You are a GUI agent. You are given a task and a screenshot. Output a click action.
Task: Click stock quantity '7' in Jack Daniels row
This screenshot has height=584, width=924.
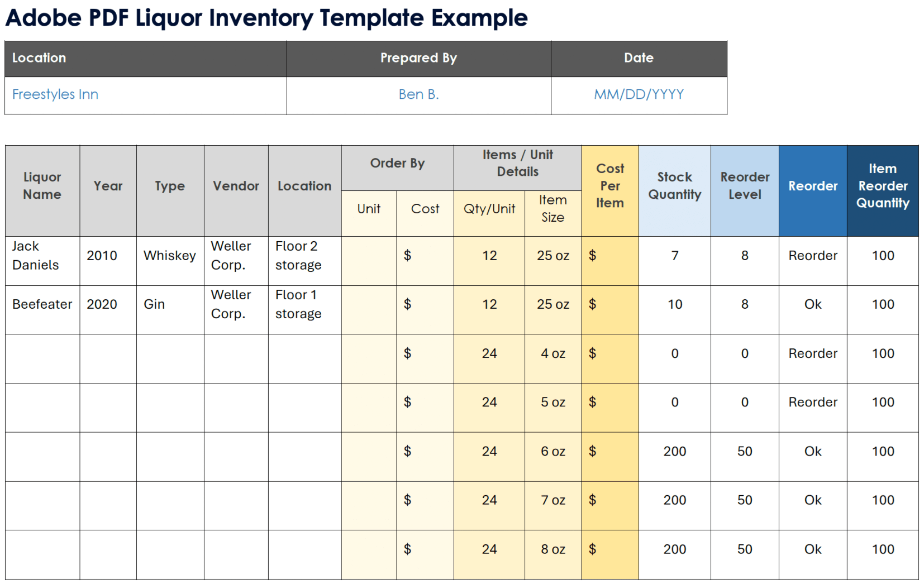pyautogui.click(x=675, y=261)
